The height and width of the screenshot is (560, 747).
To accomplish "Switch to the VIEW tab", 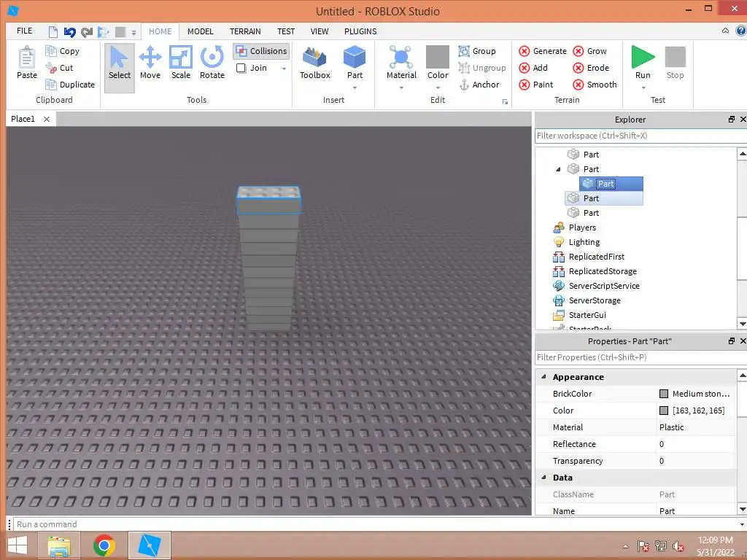I will tap(320, 31).
